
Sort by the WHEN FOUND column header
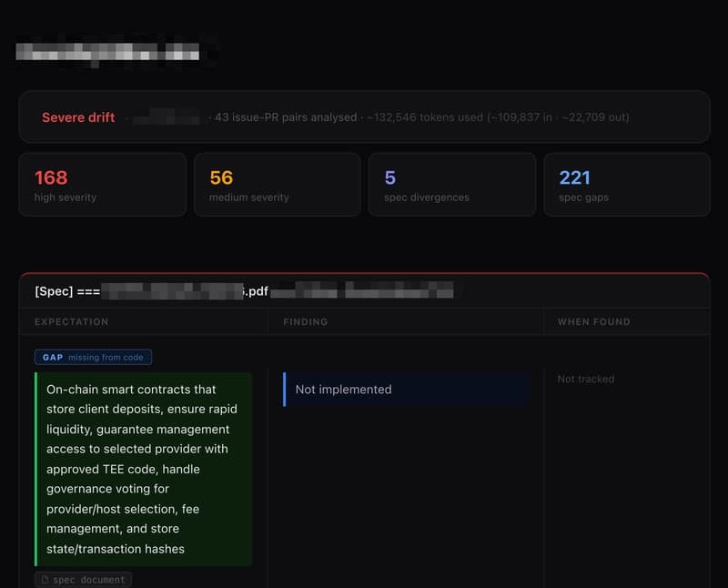coord(592,322)
